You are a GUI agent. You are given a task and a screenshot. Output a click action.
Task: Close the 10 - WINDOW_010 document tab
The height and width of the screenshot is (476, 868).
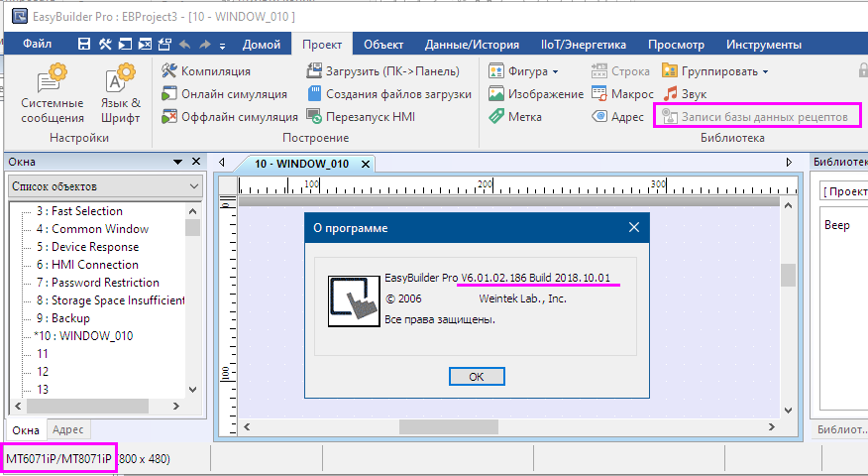point(366,164)
